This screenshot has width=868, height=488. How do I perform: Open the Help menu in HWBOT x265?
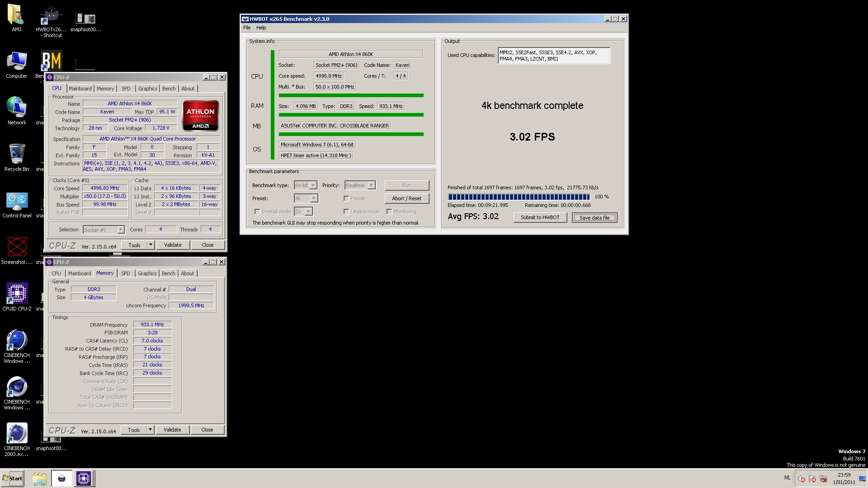(x=261, y=28)
